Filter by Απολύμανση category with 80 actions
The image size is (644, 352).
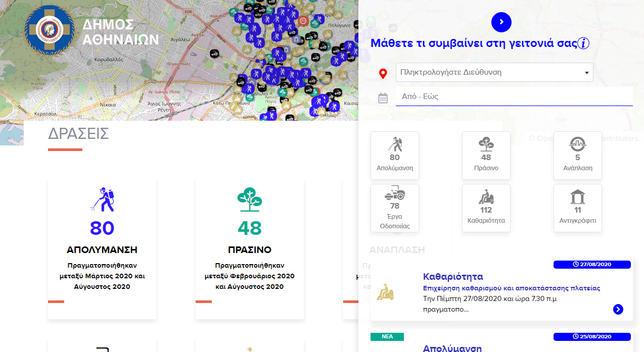click(395, 156)
